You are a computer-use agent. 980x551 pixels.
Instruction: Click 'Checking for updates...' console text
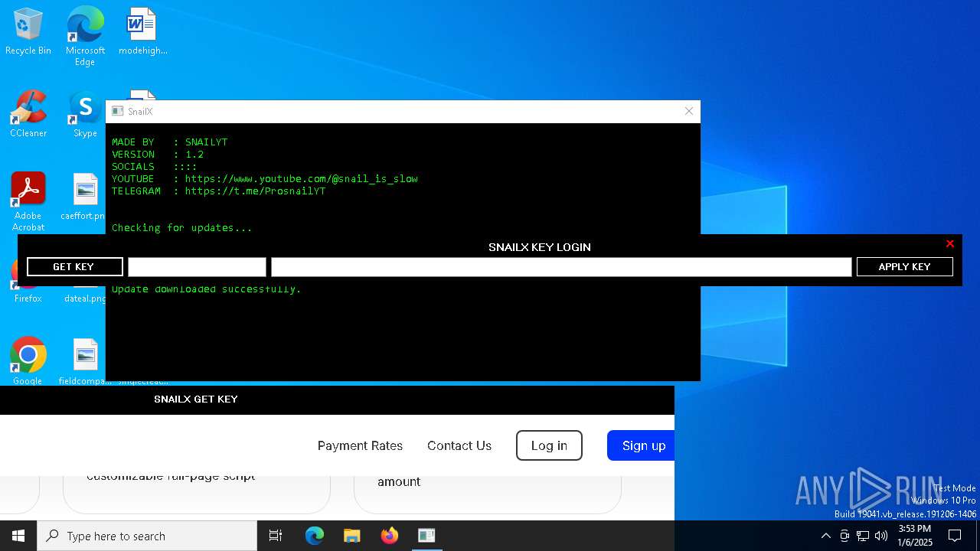[181, 227]
